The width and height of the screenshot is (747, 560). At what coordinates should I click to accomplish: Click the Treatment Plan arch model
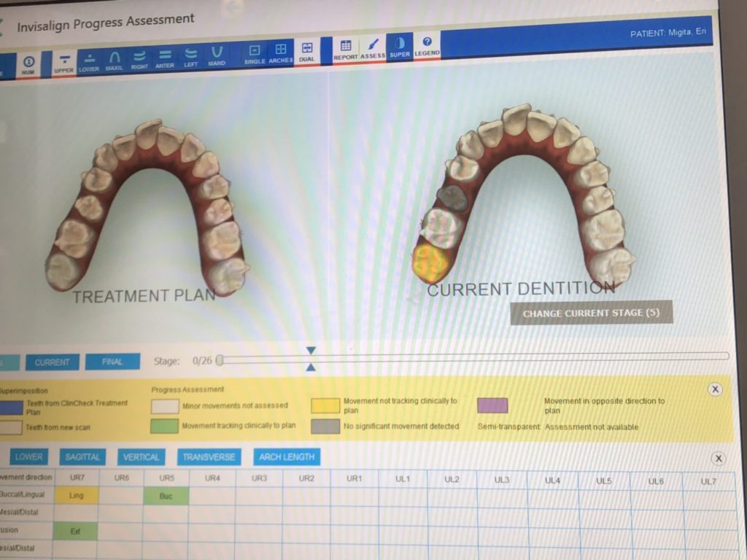point(147,207)
